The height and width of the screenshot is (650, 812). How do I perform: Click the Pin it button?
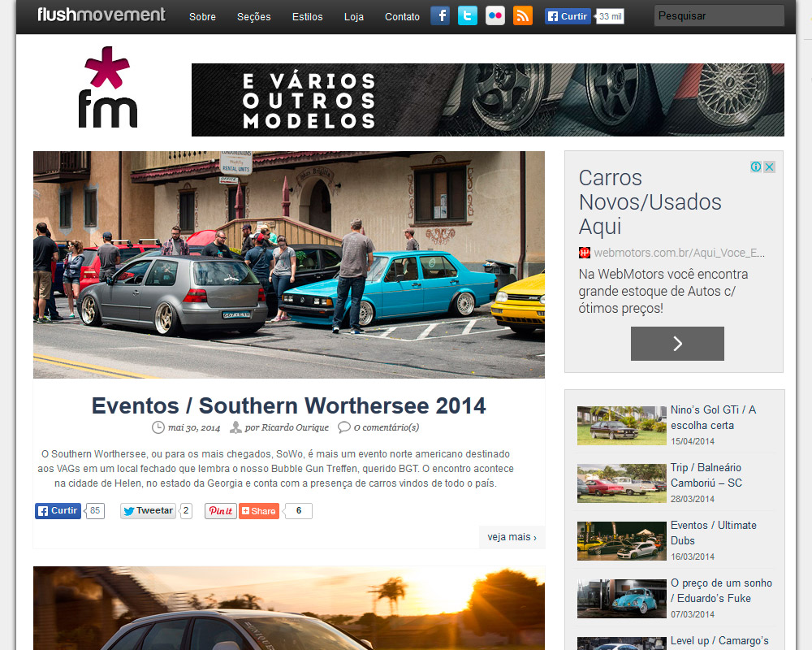(221, 511)
